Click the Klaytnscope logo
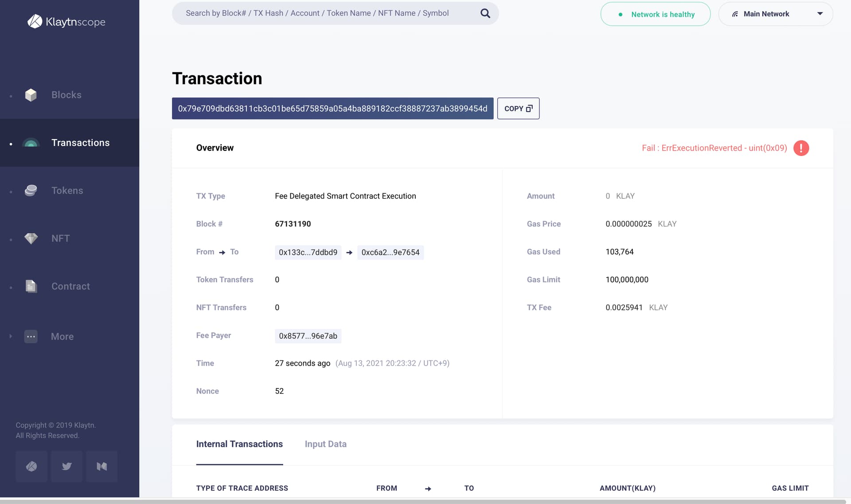The image size is (851, 504). click(66, 21)
